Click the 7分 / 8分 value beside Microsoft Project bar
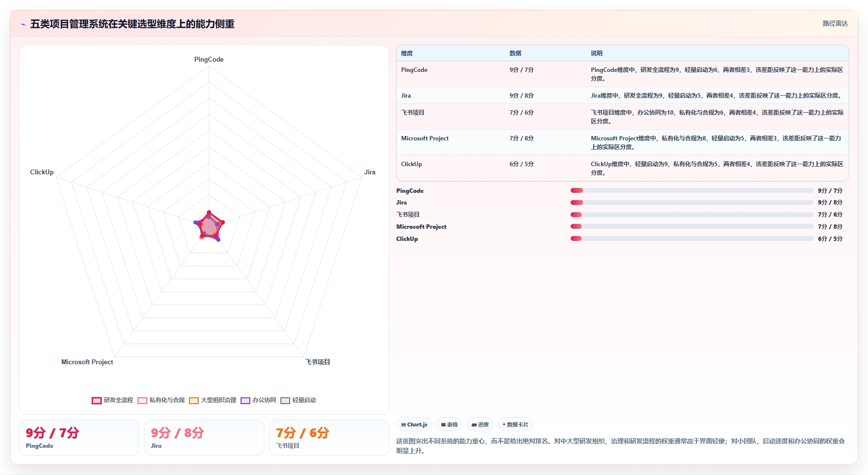This screenshot has height=475, width=868. (830, 227)
